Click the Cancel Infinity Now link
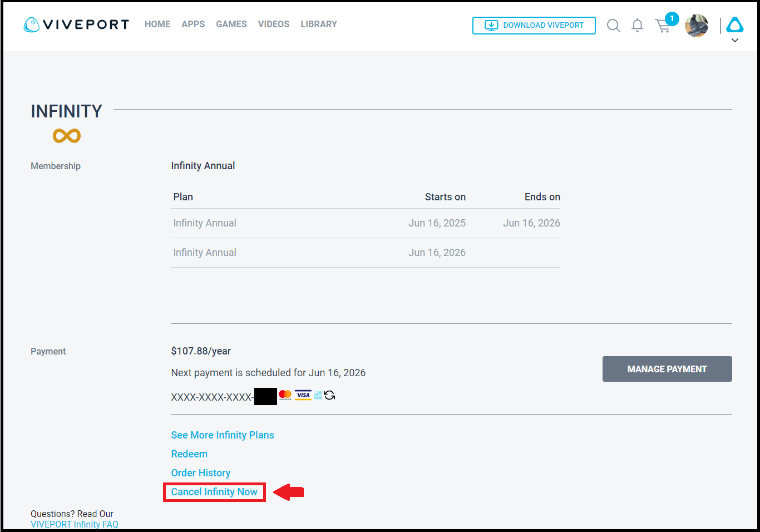The height and width of the screenshot is (532, 760). click(214, 492)
